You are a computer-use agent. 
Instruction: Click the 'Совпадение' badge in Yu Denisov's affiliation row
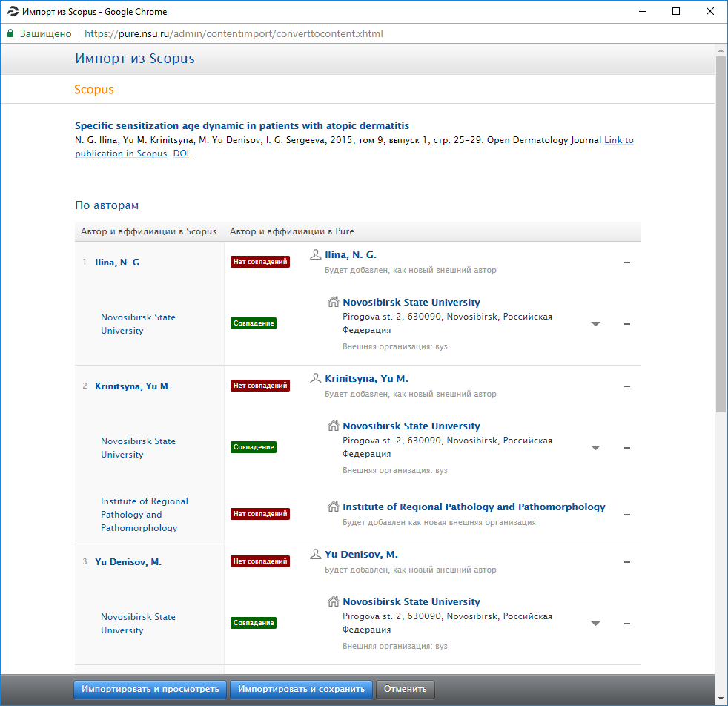pyautogui.click(x=254, y=623)
